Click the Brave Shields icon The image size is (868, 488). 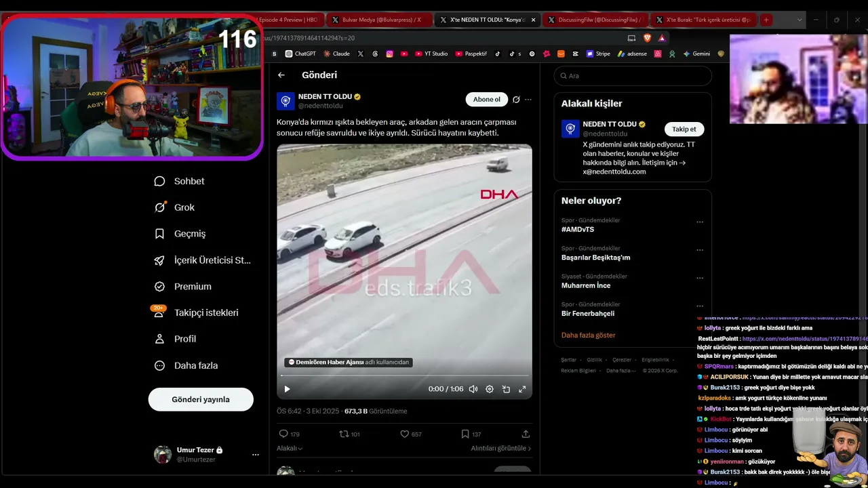(647, 38)
